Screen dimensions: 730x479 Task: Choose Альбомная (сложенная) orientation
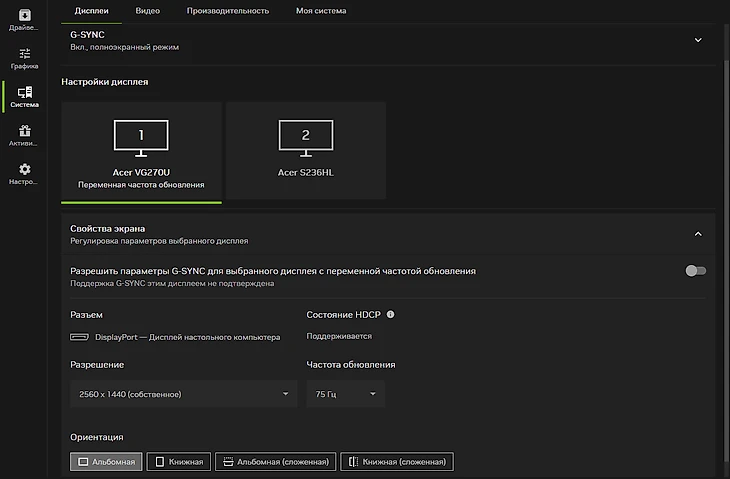click(274, 462)
